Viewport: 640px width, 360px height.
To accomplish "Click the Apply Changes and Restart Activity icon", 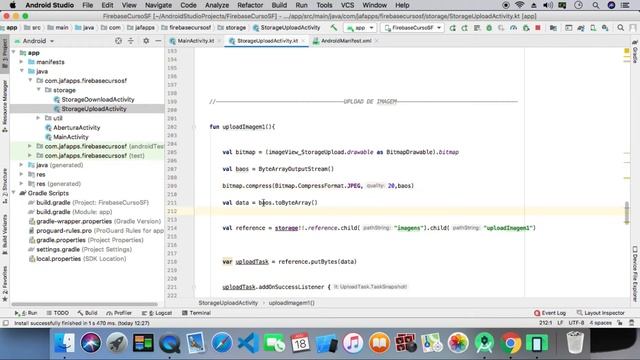I will (464, 28).
